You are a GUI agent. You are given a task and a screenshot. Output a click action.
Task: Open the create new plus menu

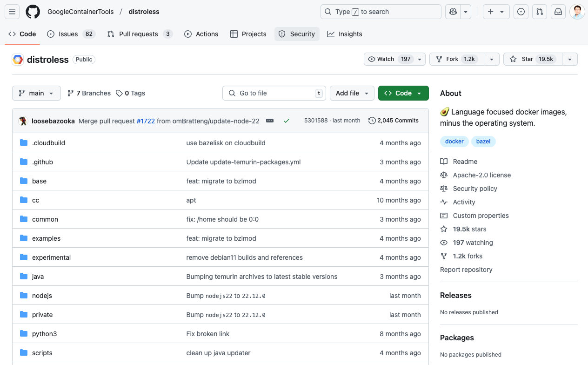coord(496,12)
